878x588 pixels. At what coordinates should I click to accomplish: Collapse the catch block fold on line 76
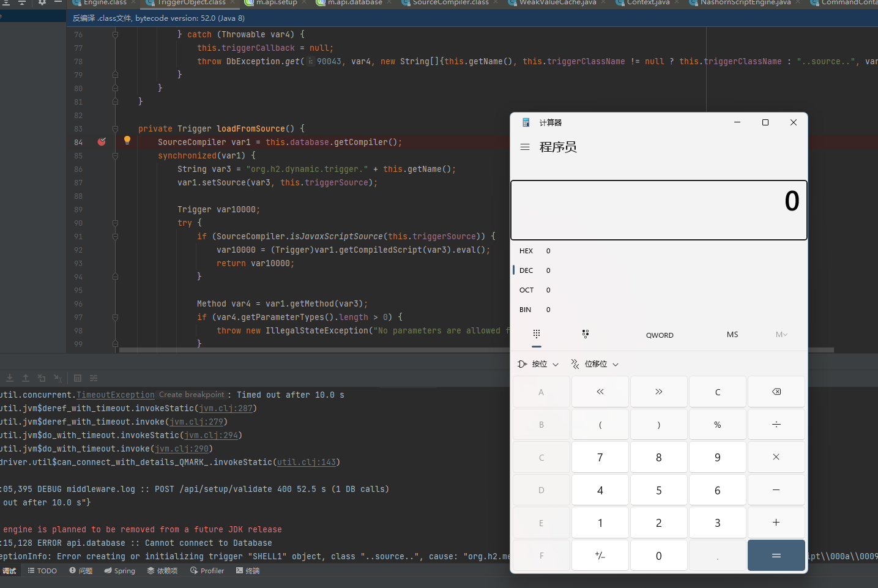[x=115, y=35]
